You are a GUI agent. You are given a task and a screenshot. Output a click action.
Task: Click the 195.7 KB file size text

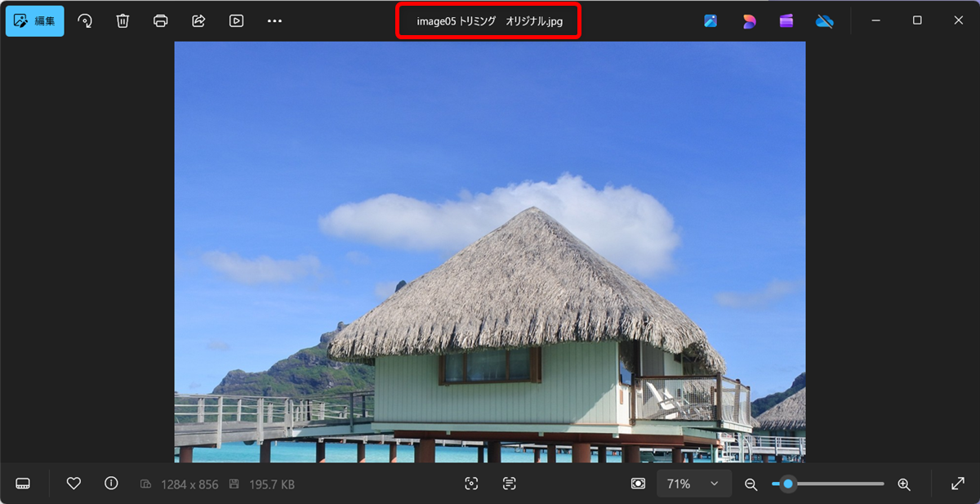tap(272, 484)
